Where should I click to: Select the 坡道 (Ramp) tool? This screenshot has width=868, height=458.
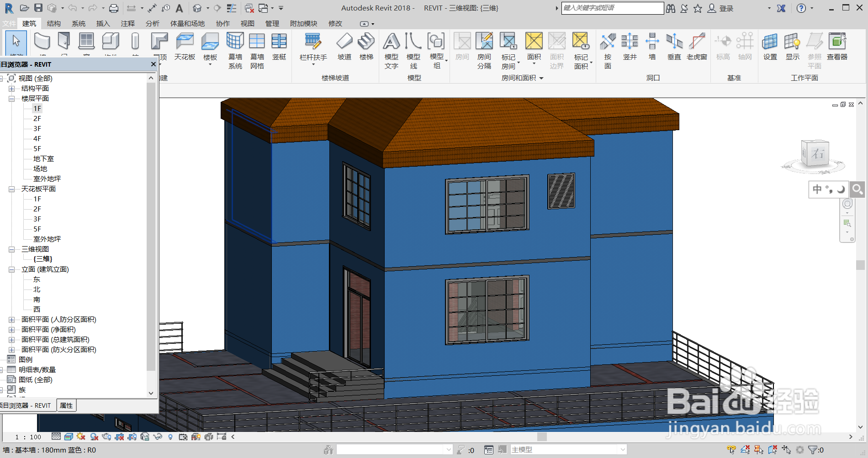[x=344, y=46]
